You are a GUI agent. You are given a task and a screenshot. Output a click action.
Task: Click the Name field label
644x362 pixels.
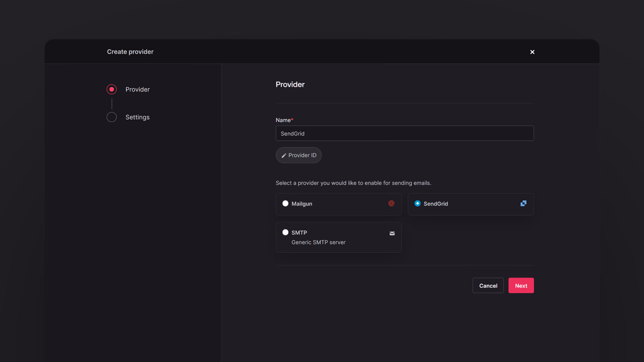(x=284, y=120)
